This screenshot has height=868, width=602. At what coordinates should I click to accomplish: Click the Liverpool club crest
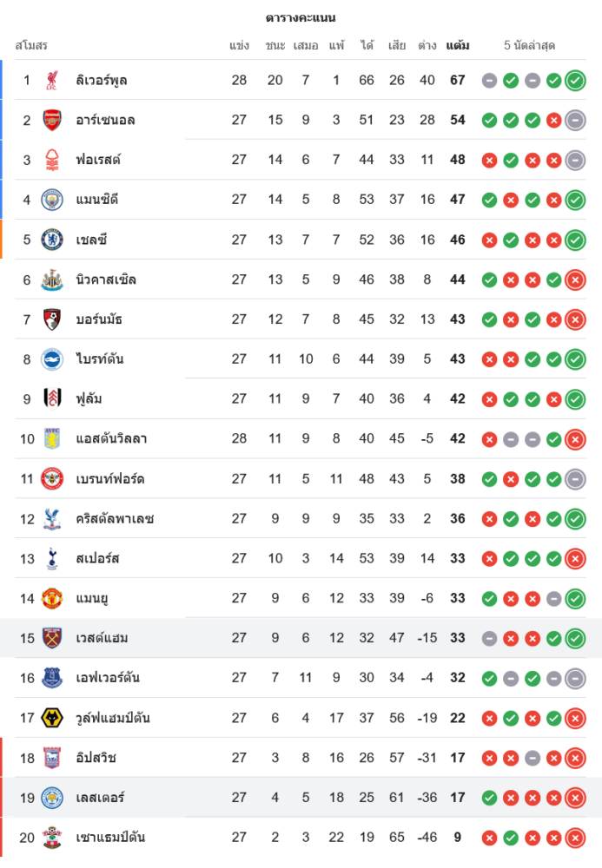[x=52, y=80]
